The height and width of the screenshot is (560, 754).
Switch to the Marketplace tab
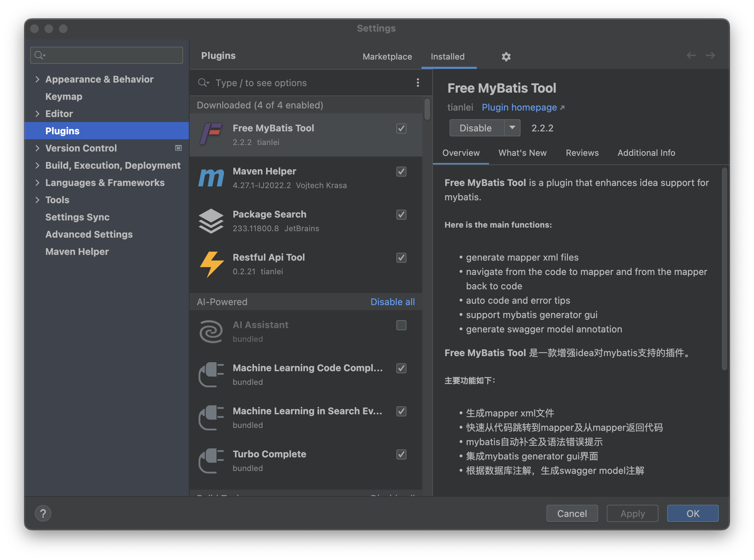click(387, 57)
